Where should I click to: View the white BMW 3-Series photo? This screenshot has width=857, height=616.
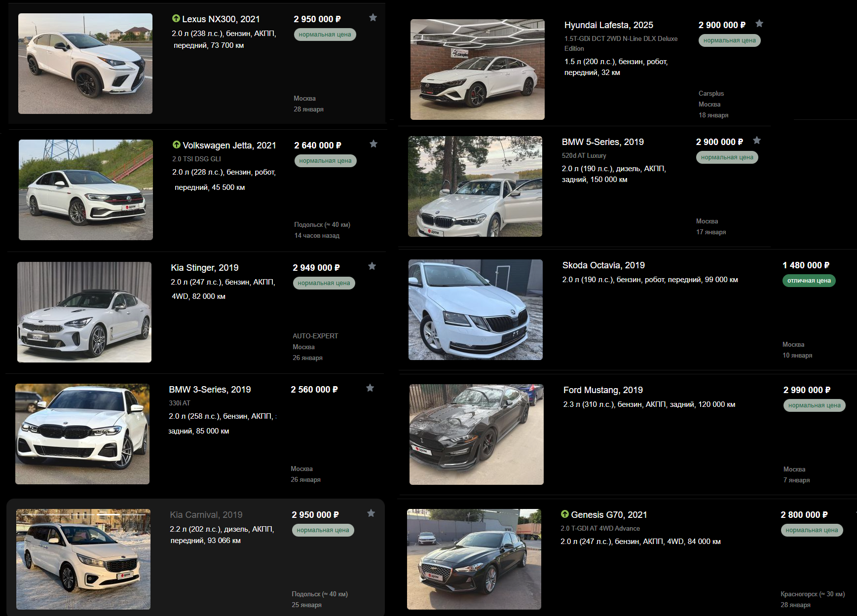click(x=82, y=434)
